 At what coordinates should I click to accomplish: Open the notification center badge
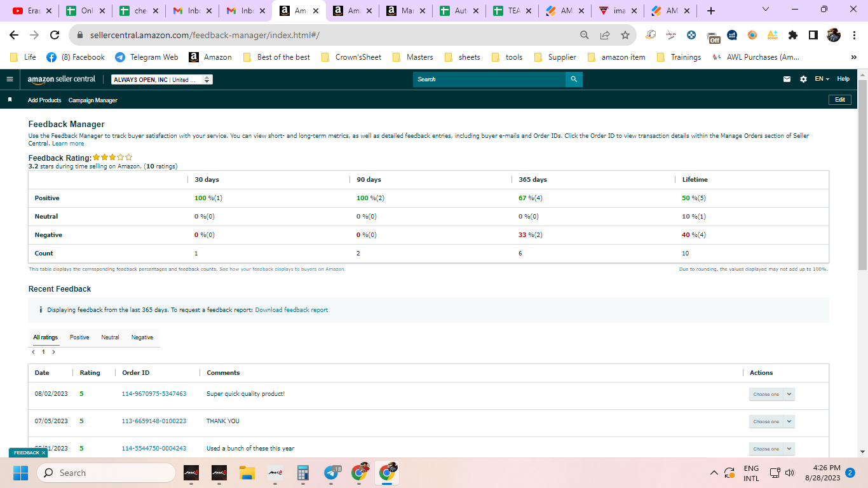click(850, 473)
